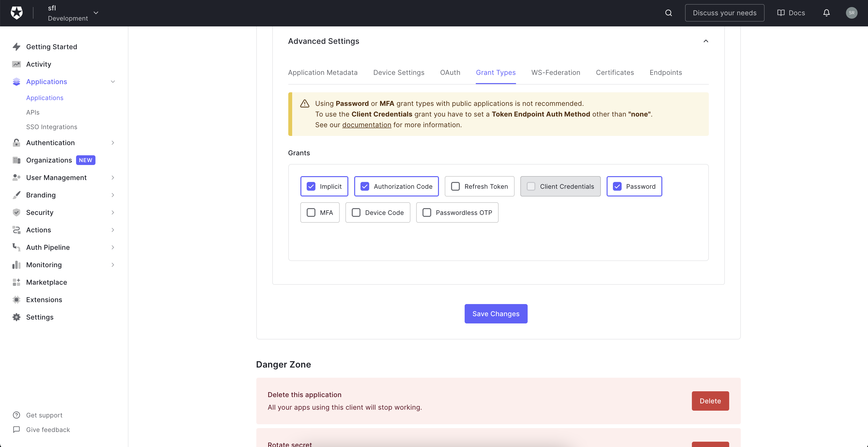Viewport: 868px width, 447px height.
Task: Select the Branding paintbrush icon
Action: click(x=16, y=195)
